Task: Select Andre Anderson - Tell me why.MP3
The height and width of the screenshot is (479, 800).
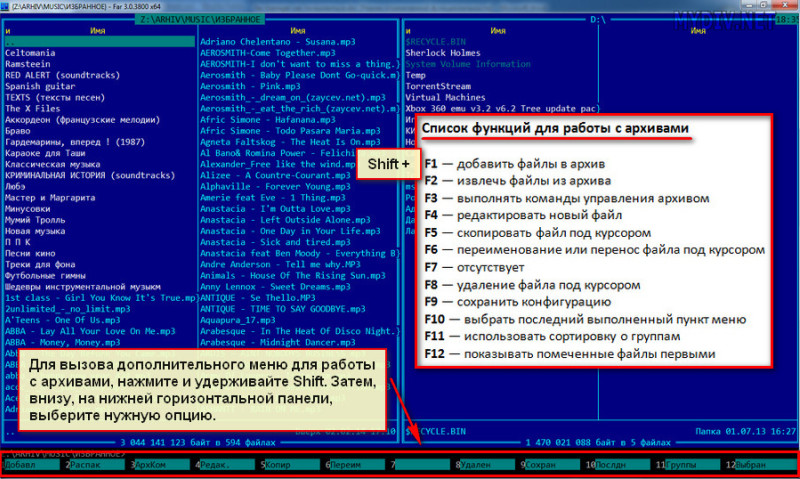Action: tap(280, 265)
